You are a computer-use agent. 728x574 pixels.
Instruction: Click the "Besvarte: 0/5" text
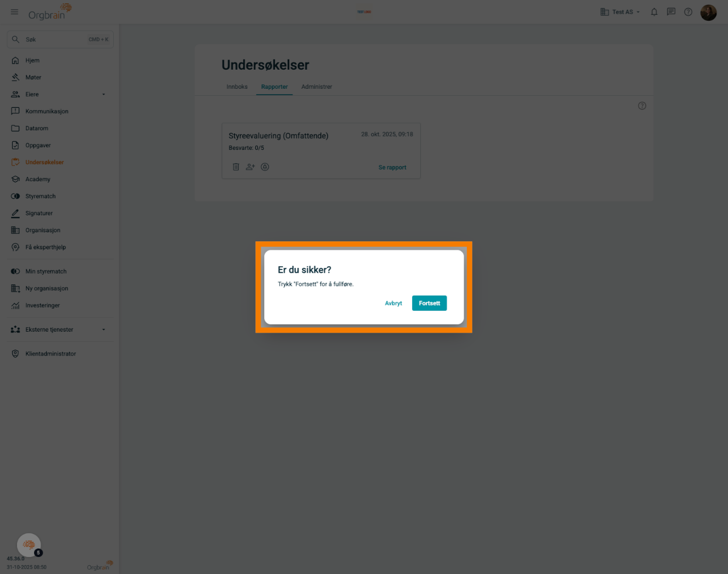246,148
